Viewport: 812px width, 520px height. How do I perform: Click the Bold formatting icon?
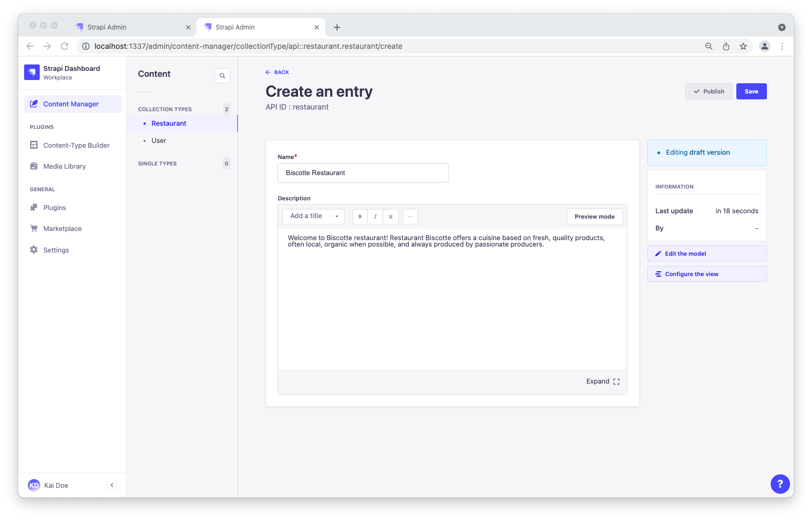(x=360, y=216)
